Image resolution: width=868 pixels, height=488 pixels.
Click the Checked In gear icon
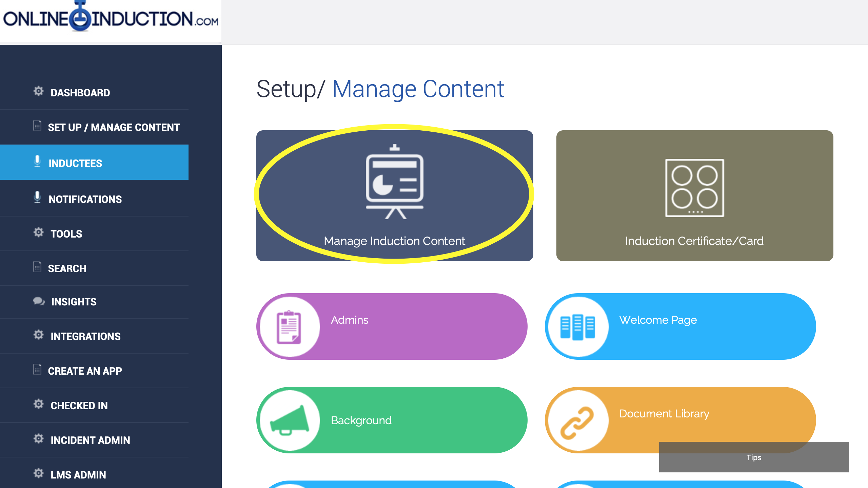pos(39,404)
